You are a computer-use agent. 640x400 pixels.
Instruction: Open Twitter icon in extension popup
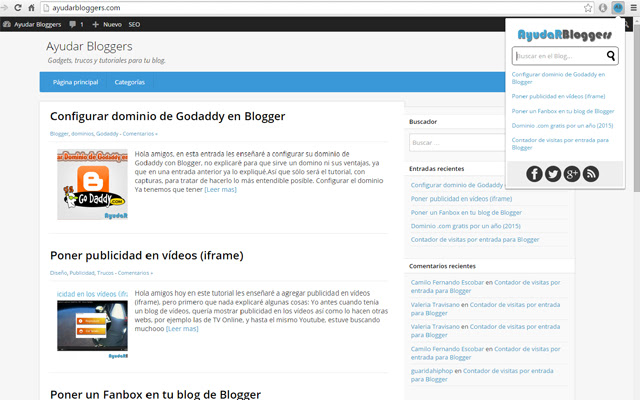(553, 174)
